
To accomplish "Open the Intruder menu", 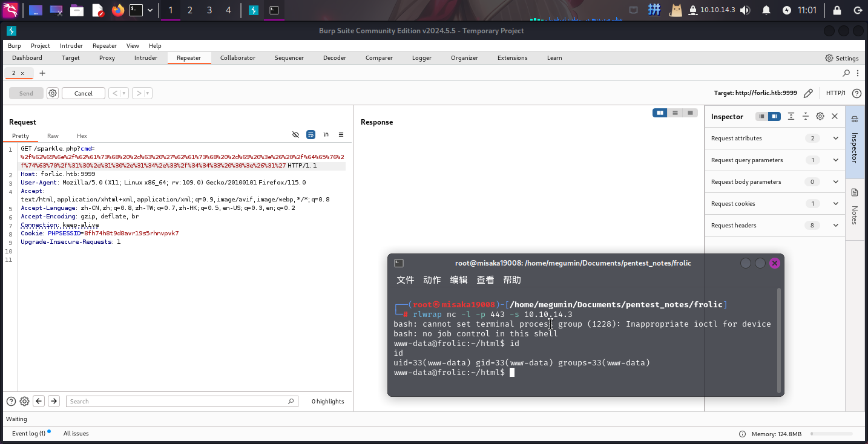I will [x=71, y=45].
